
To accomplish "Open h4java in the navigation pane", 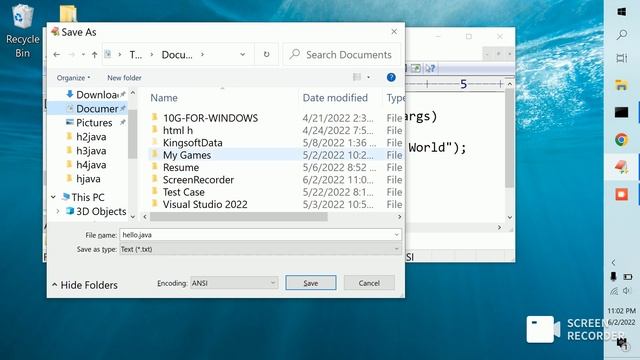I will pyautogui.click(x=91, y=164).
